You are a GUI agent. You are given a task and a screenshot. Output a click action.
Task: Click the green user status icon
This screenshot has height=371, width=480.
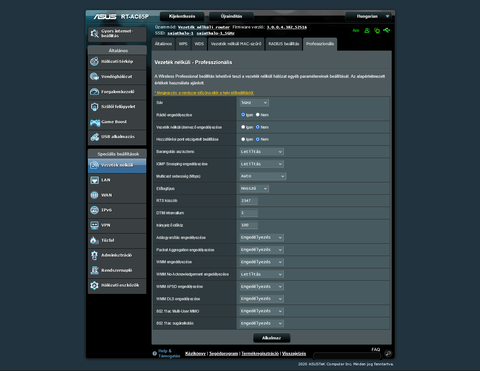367,30
